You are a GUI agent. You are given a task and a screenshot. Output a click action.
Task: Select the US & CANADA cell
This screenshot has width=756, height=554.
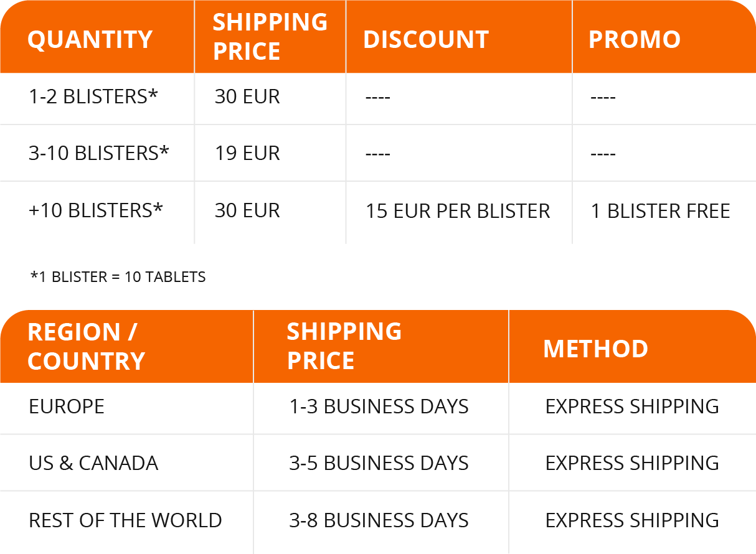click(x=93, y=463)
